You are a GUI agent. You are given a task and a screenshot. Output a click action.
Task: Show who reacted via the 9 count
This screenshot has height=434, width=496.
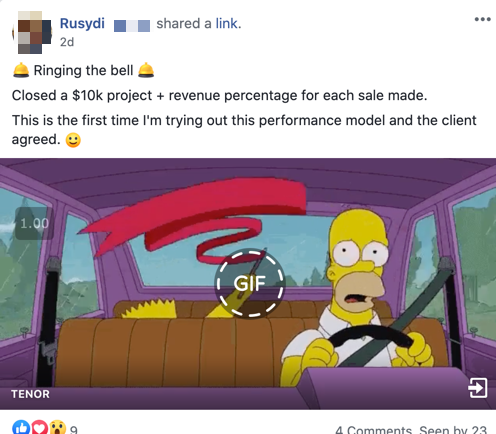(x=74, y=429)
